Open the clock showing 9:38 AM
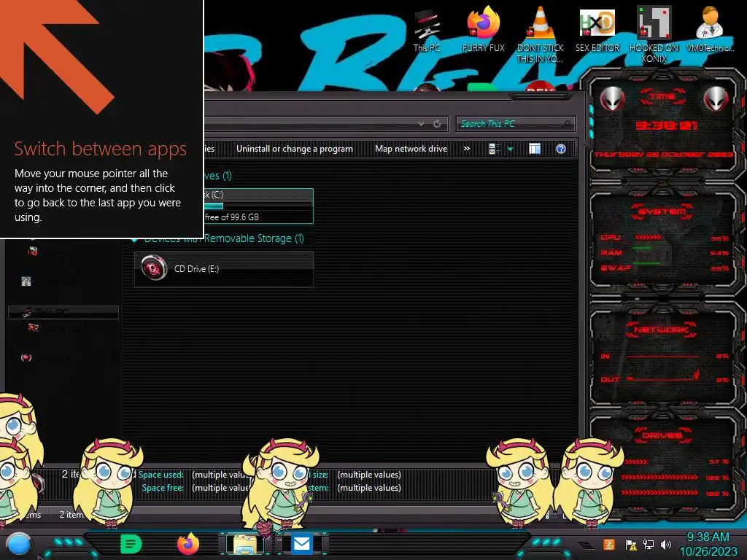The image size is (747, 560). click(708, 544)
